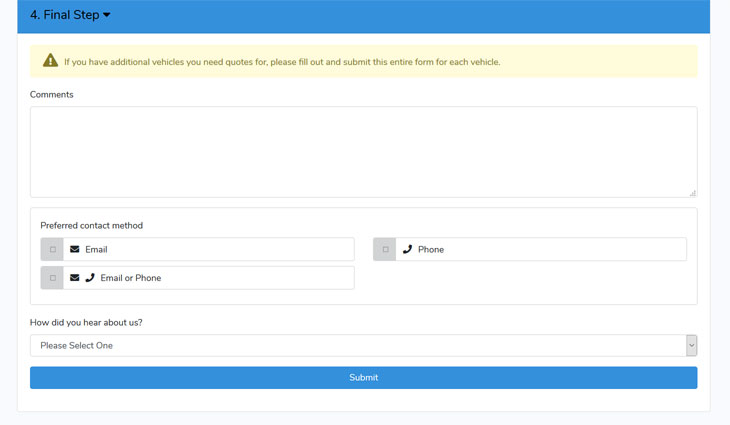
Task: Click the Email option label text
Action: (x=96, y=250)
